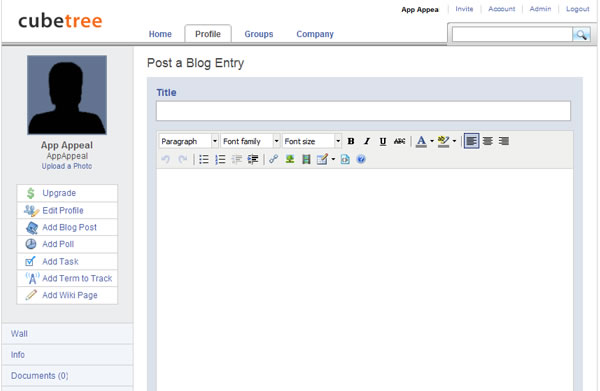Switch to the Groups tab
The height and width of the screenshot is (391, 600).
click(x=259, y=34)
